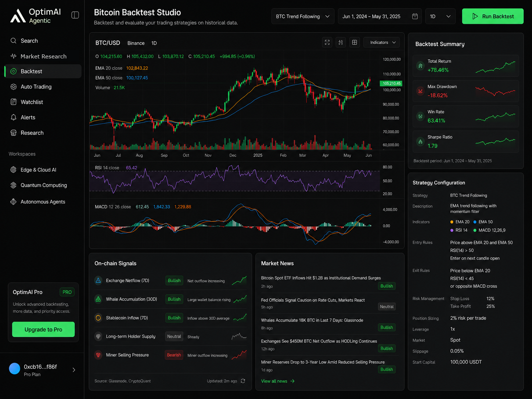532x399 pixels.
Task: Click the EMA 20 orange legend dot
Action: click(452, 222)
